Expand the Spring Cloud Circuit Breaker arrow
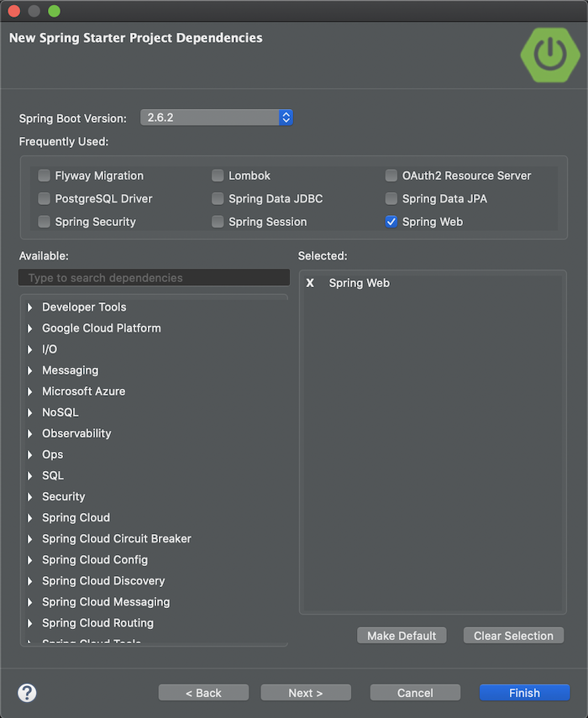 point(29,539)
